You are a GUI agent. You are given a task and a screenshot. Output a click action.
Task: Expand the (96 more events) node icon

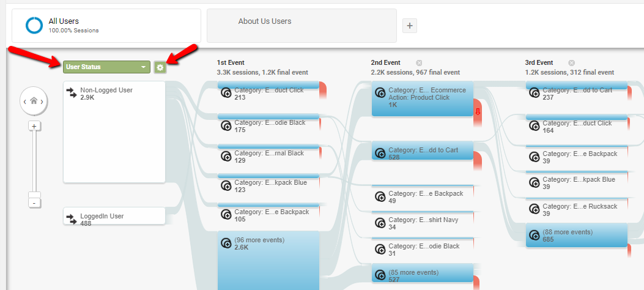[226, 243]
